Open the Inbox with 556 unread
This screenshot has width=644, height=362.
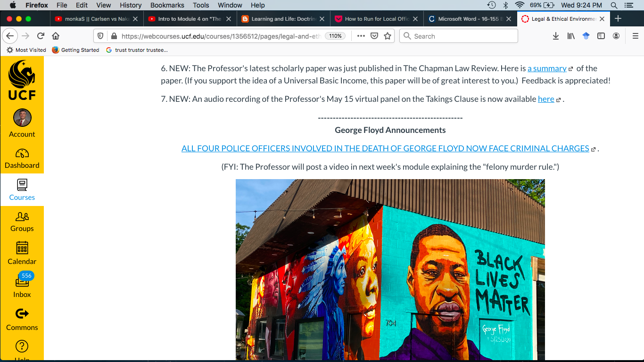click(x=22, y=281)
